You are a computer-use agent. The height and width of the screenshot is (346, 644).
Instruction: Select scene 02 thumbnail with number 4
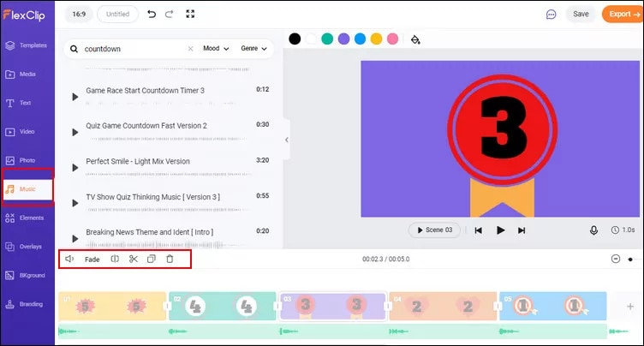223,306
